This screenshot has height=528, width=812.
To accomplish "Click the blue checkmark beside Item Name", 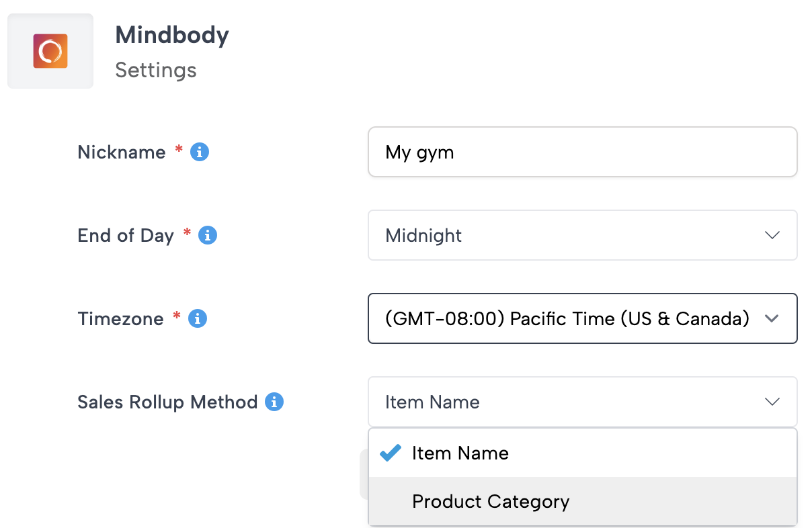I will click(x=391, y=453).
